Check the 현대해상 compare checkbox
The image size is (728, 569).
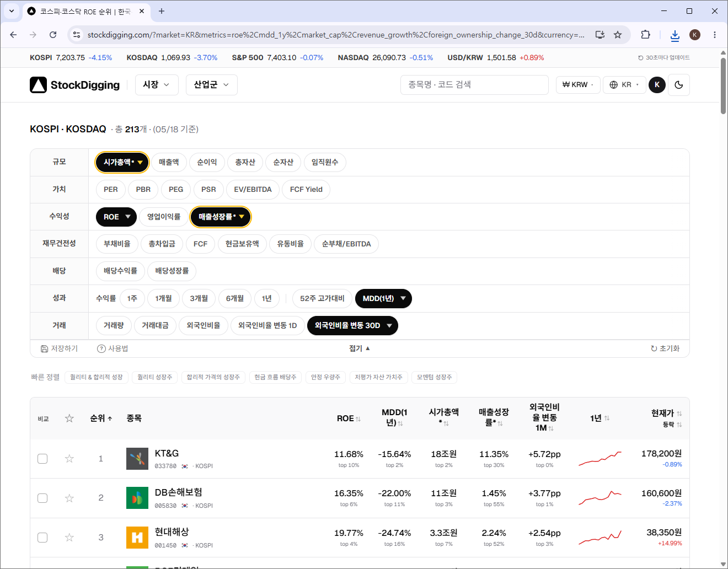point(42,538)
